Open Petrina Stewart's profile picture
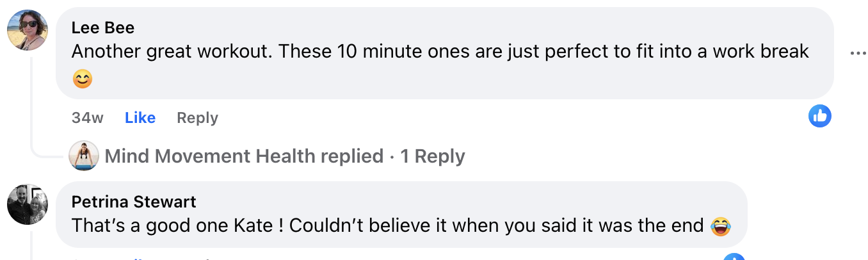Screen dimensions: 868x260 point(27,204)
